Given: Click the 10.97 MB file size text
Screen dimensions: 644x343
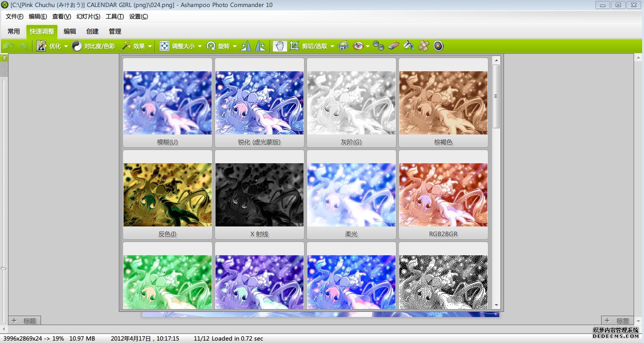Looking at the screenshot, I should [x=82, y=338].
